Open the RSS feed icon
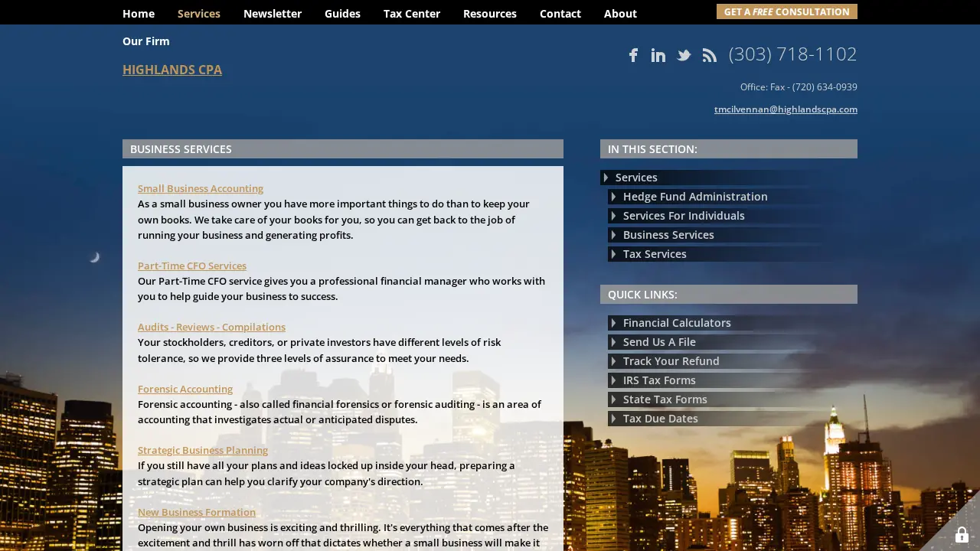Viewport: 980px width, 551px height. [710, 55]
